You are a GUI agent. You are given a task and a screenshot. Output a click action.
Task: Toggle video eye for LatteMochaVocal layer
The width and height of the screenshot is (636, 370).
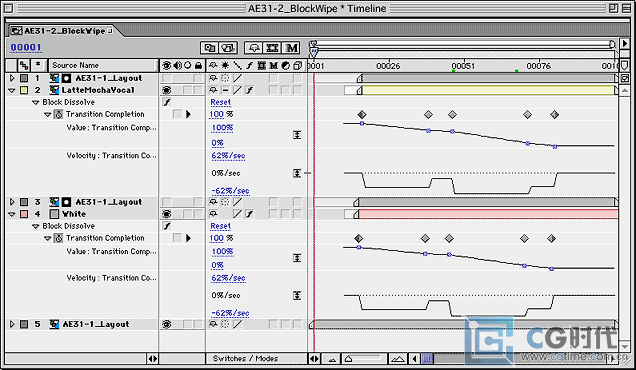(x=166, y=90)
